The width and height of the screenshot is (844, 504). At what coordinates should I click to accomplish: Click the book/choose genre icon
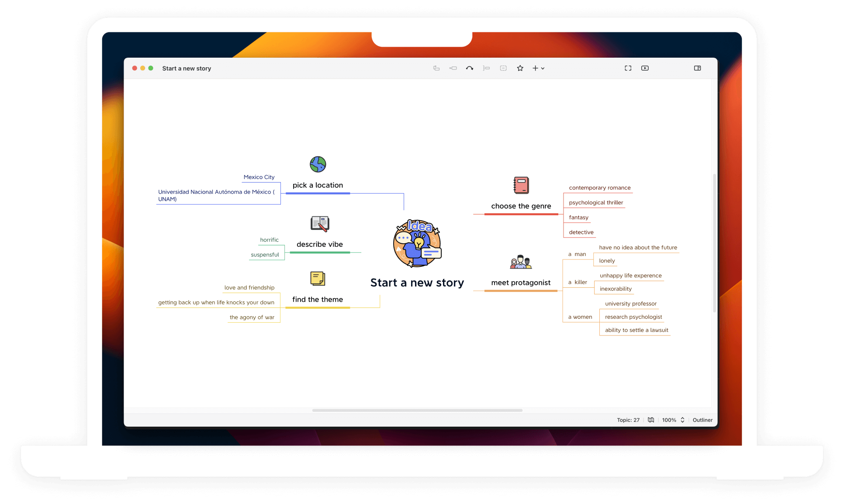click(520, 184)
